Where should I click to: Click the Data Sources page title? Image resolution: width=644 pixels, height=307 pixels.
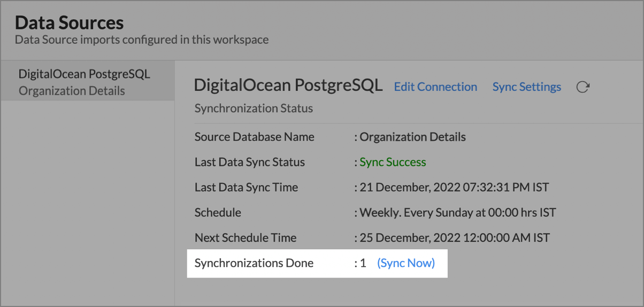click(x=70, y=23)
